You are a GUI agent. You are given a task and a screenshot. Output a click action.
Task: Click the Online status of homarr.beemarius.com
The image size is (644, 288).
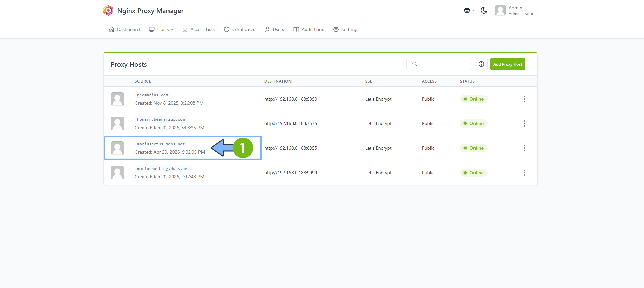pos(473,123)
